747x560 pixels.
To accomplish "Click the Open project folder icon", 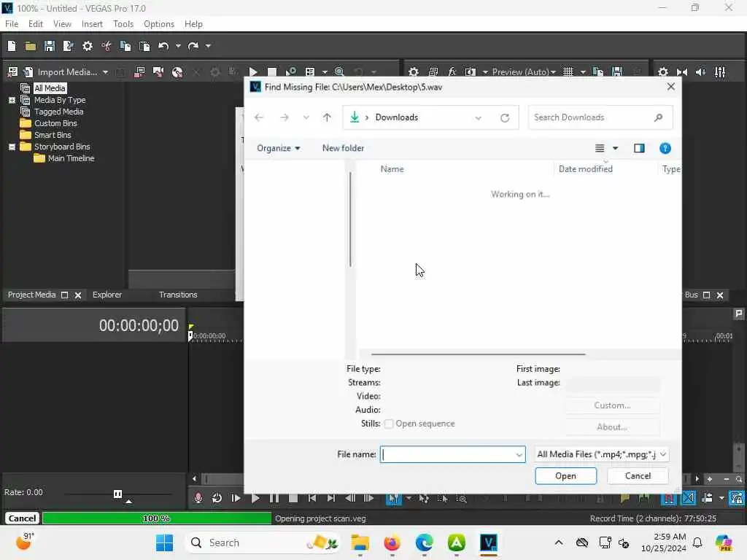I will pyautogui.click(x=31, y=46).
